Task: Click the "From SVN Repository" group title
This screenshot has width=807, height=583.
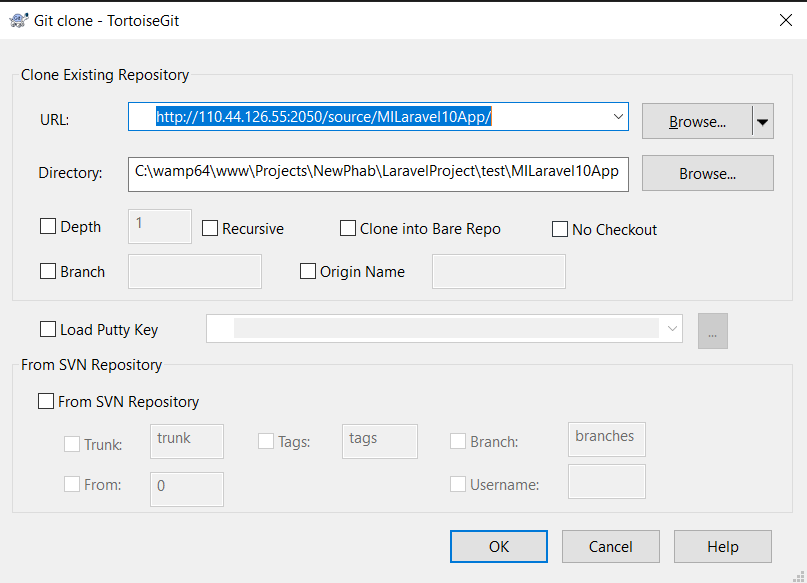Action: pyautogui.click(x=92, y=365)
